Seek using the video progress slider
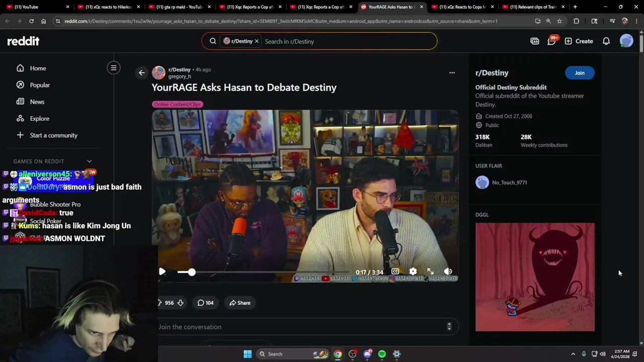Image resolution: width=644 pixels, height=362 pixels. [265, 272]
